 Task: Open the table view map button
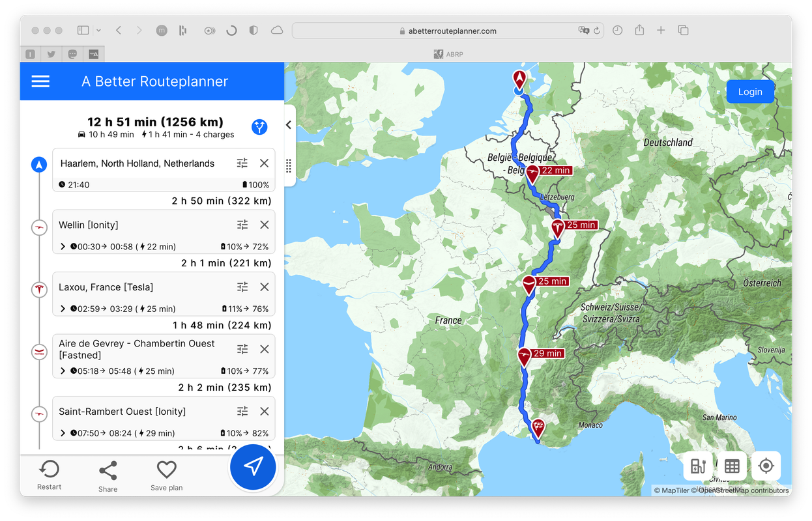(x=732, y=466)
